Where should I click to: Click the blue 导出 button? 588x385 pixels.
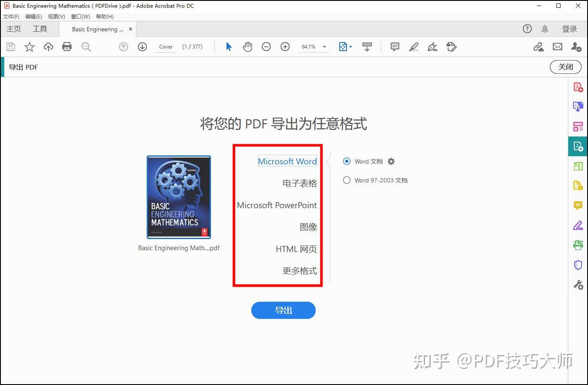(x=283, y=310)
